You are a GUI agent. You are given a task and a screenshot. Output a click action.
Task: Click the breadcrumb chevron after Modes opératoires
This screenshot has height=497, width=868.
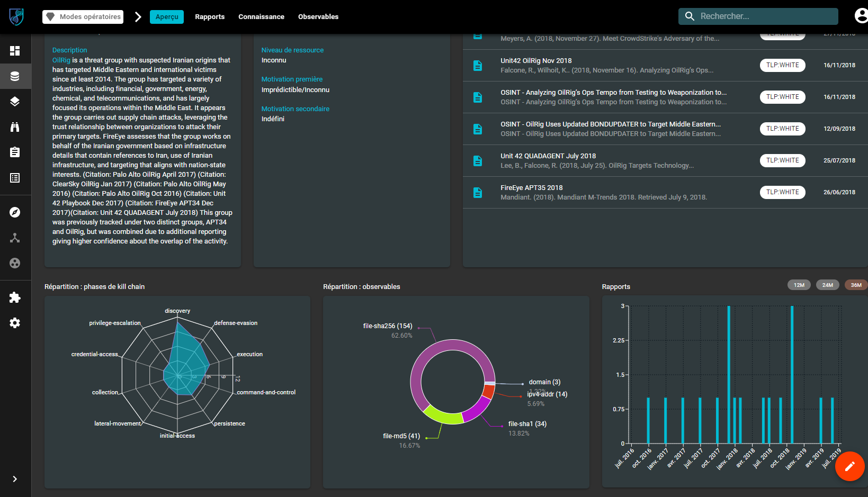pos(138,17)
